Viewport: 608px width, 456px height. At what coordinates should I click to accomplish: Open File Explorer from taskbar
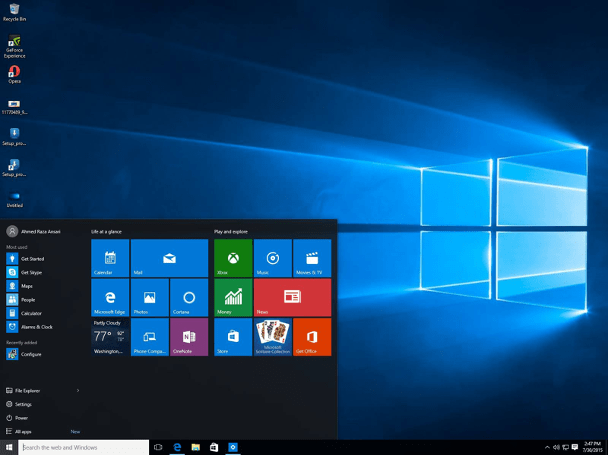click(195, 447)
